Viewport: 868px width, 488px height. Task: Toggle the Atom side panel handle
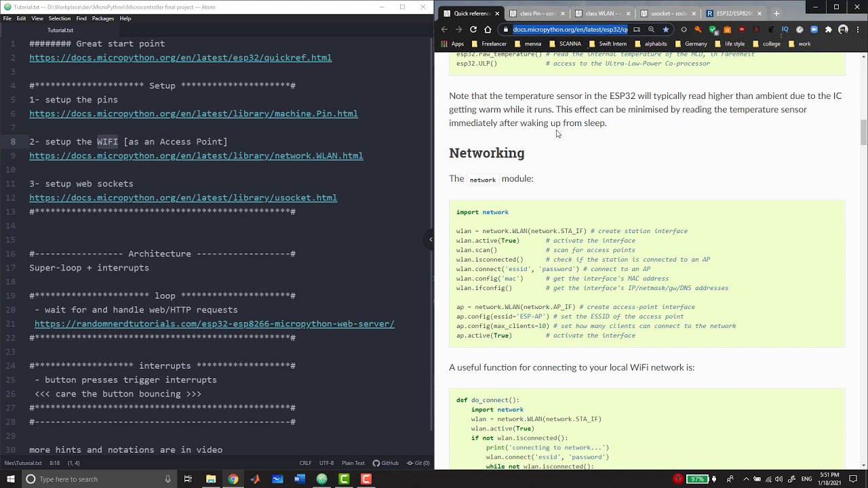click(430, 239)
